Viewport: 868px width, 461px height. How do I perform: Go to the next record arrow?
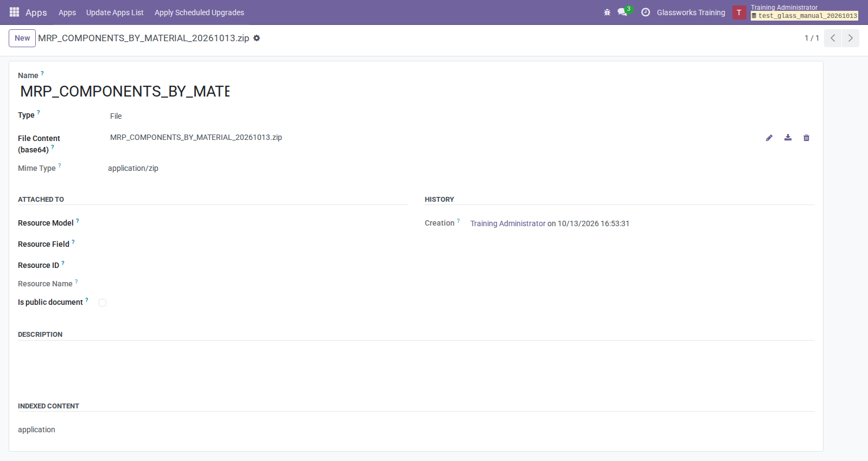click(851, 38)
